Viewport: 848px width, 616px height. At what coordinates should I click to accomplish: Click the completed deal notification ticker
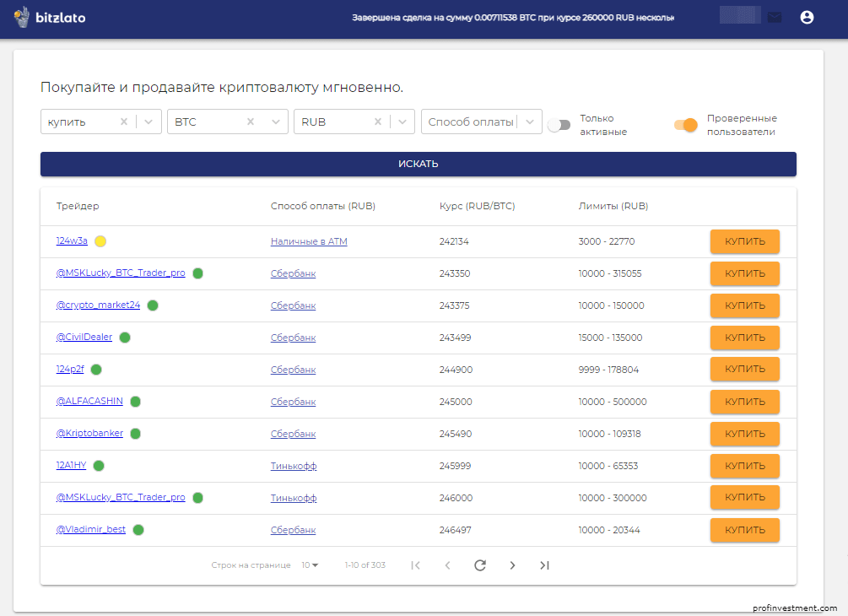(513, 18)
